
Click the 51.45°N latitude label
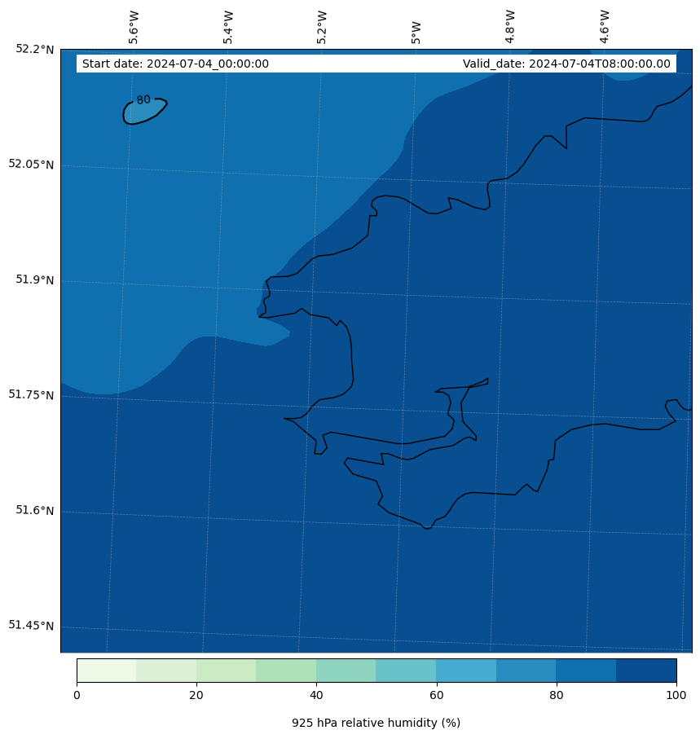point(31,625)
